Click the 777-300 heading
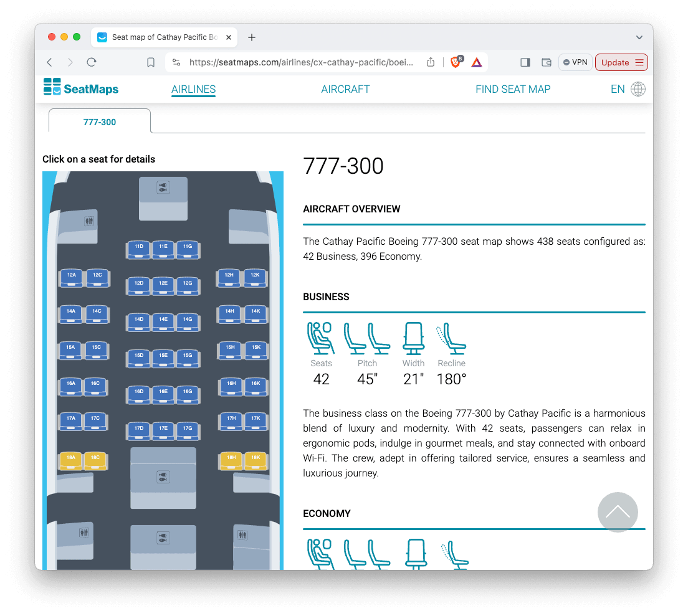688x616 pixels. [343, 166]
